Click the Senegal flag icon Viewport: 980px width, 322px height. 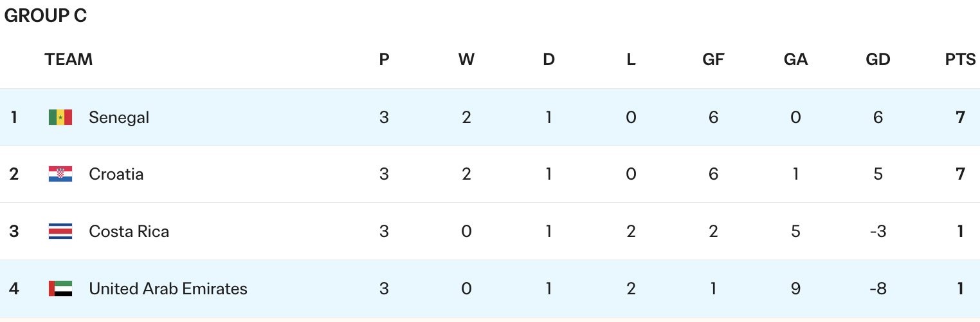pyautogui.click(x=60, y=117)
